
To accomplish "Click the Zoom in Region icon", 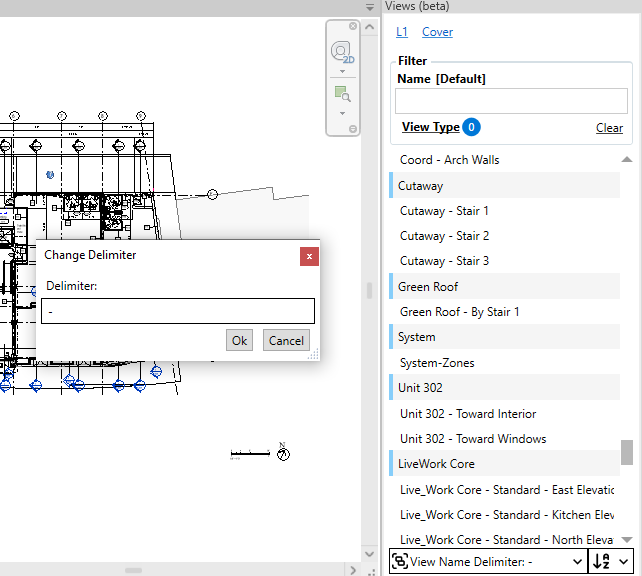I will click(342, 94).
